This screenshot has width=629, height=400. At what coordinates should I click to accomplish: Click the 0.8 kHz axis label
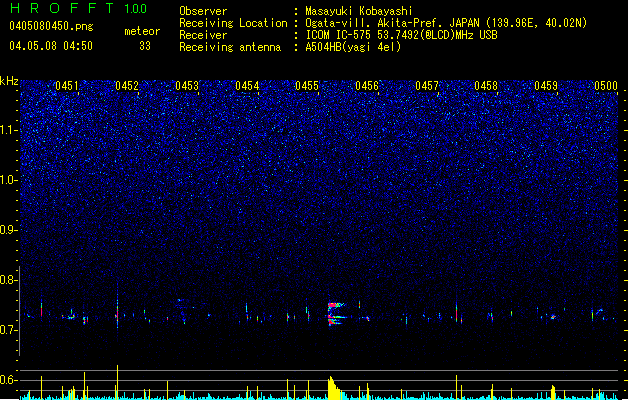pos(9,280)
